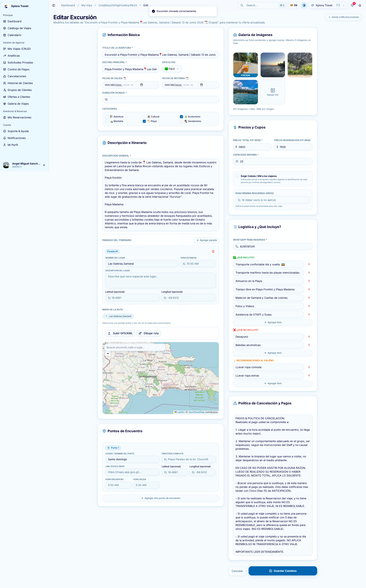
Task: Open the notifications bell in the header
Action: click(360, 5)
